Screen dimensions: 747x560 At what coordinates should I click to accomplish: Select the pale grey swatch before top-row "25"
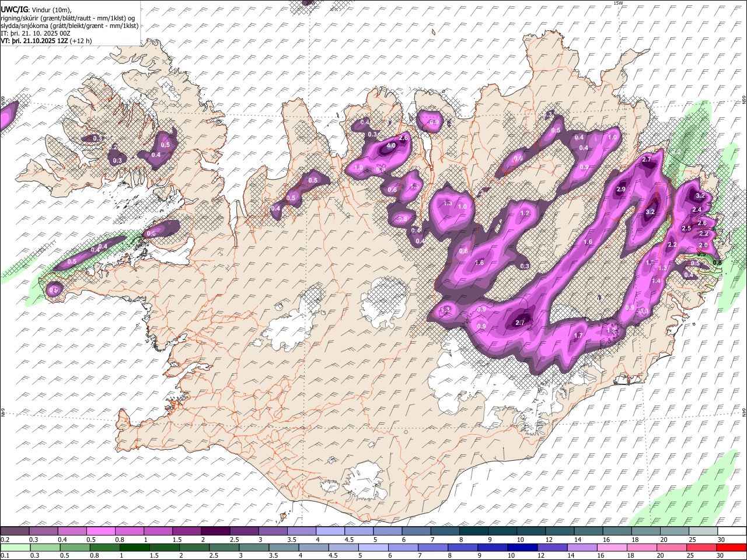click(703, 531)
